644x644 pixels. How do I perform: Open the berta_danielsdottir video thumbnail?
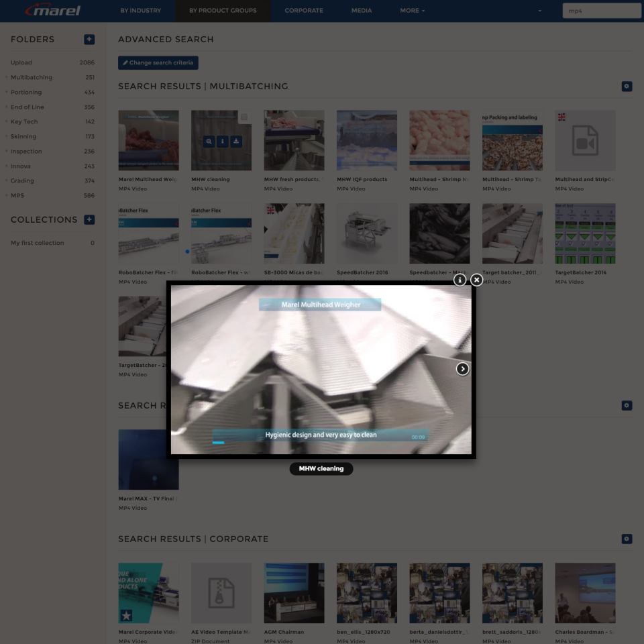coord(439,593)
